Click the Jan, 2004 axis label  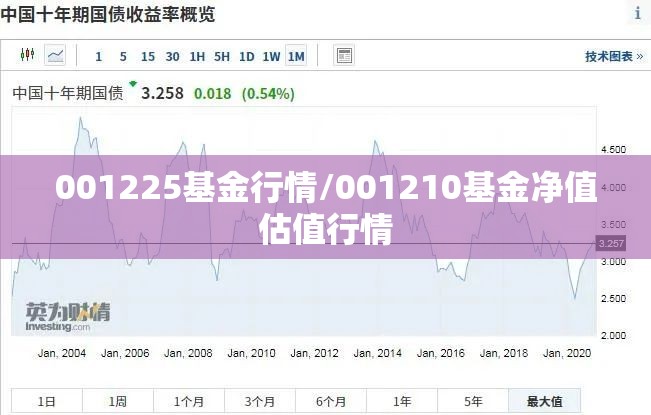62,353
